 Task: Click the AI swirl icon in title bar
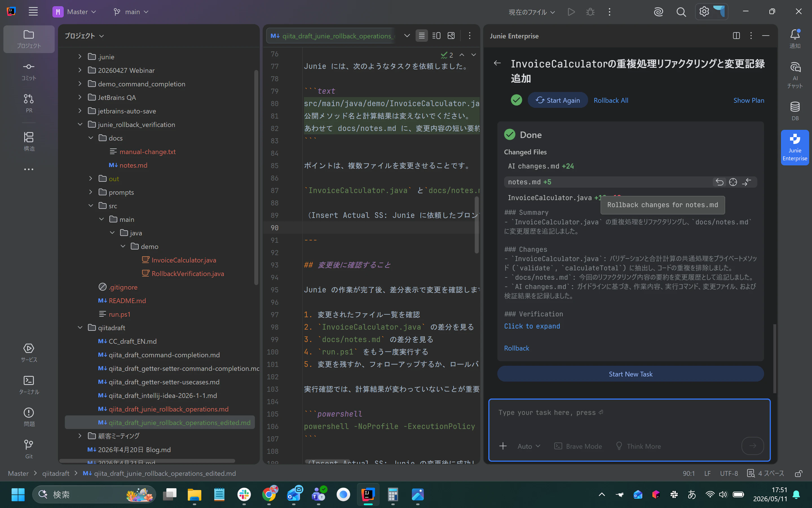coord(658,12)
